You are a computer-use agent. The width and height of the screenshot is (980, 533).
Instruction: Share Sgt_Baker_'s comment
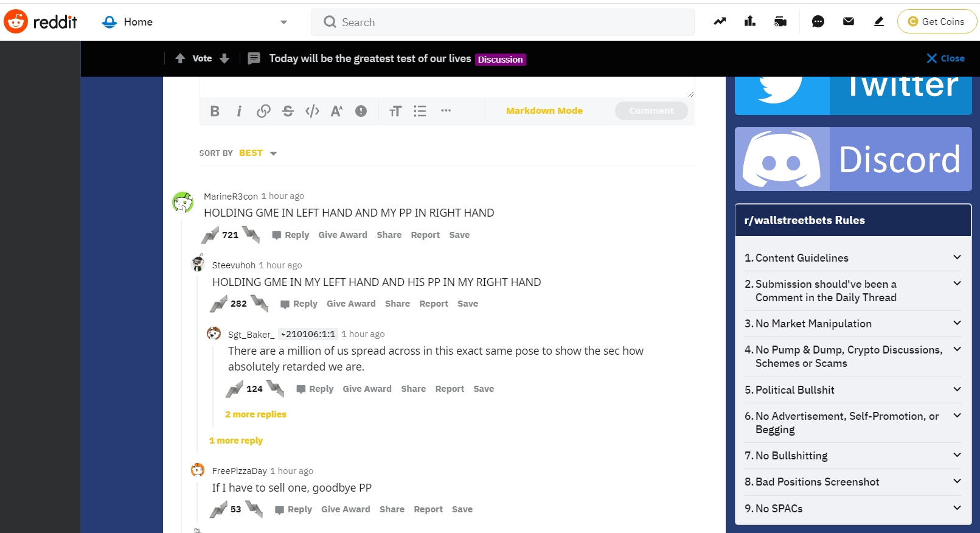point(414,389)
